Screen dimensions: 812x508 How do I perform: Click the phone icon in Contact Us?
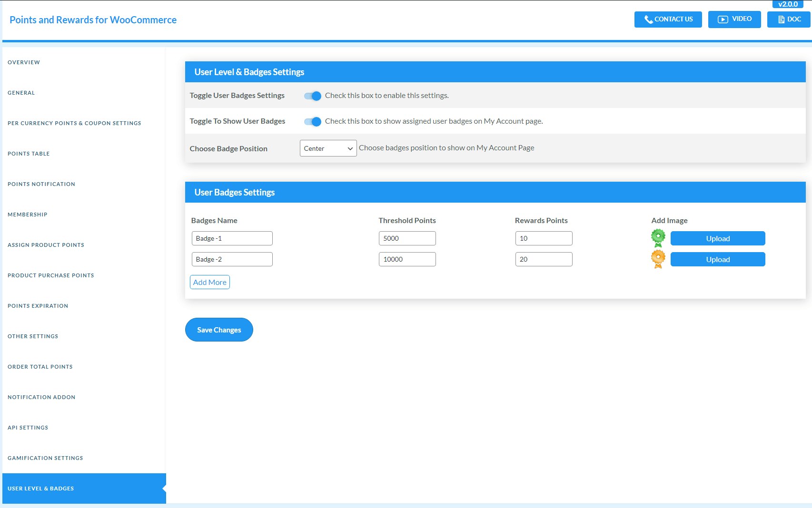[x=648, y=20]
